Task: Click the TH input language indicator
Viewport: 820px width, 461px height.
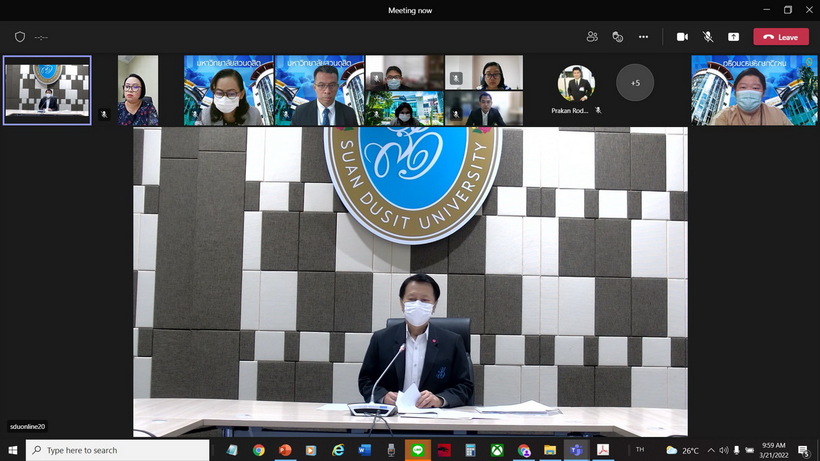Action: click(640, 450)
